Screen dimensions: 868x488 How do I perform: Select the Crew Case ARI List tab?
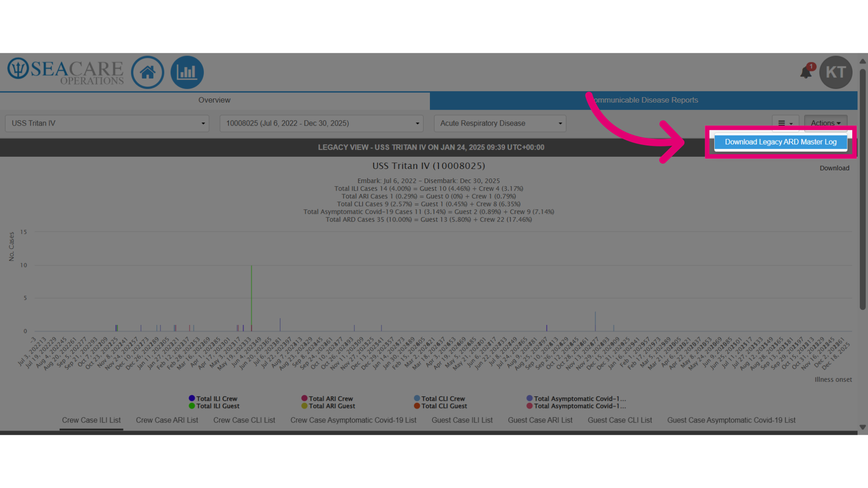(167, 420)
